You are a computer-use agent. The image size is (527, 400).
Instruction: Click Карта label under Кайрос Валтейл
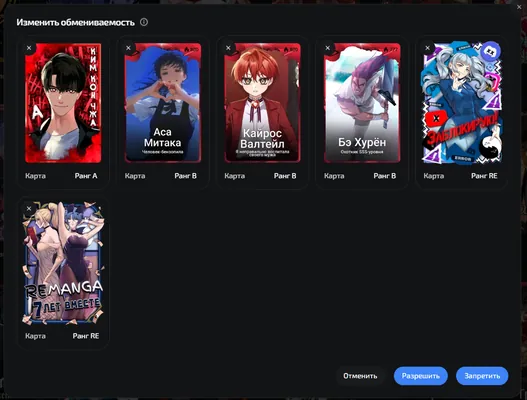[234, 176]
